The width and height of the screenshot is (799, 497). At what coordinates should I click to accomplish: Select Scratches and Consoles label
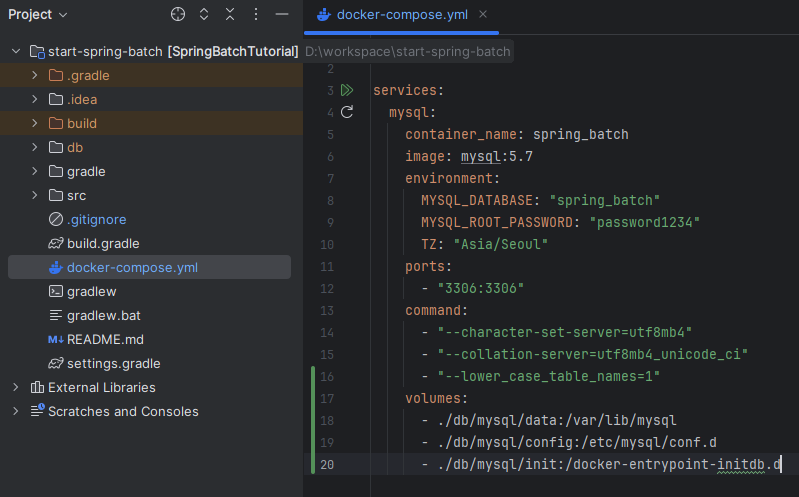(x=123, y=411)
